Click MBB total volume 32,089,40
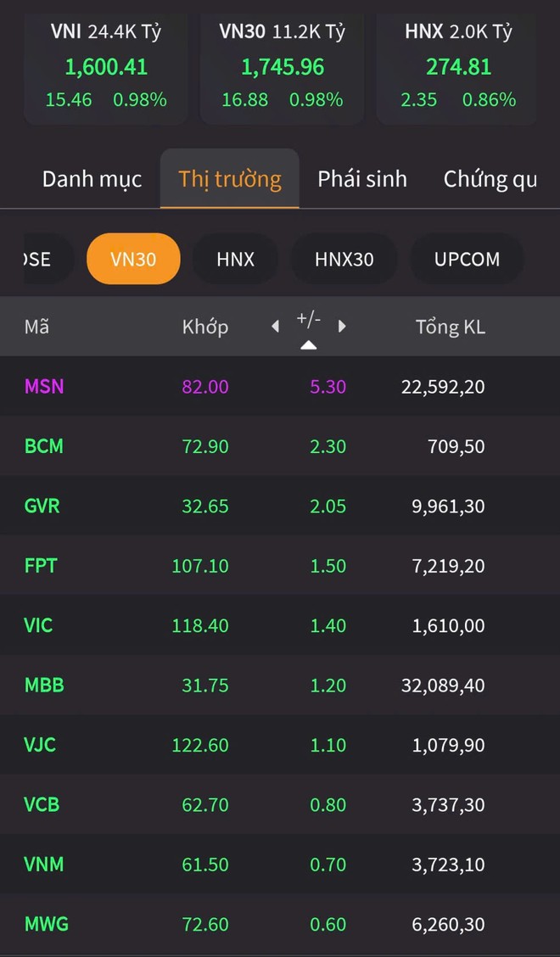The height and width of the screenshot is (957, 560). pyautogui.click(x=443, y=686)
